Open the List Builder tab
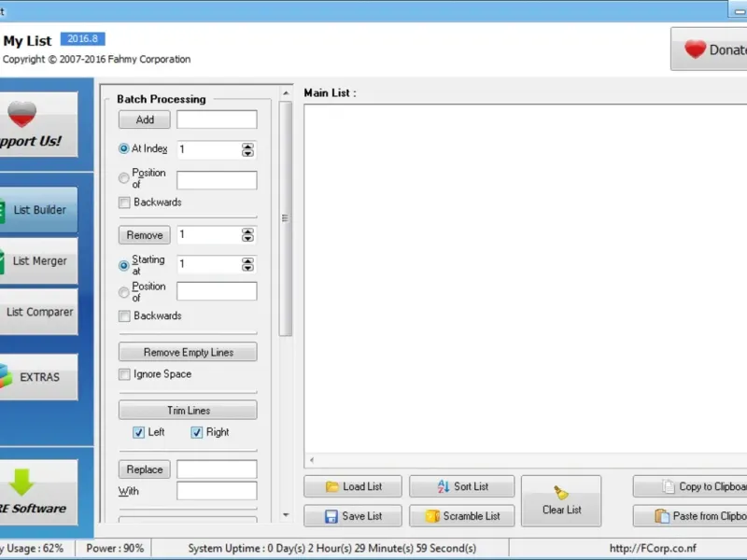The height and width of the screenshot is (560, 747). point(38,209)
